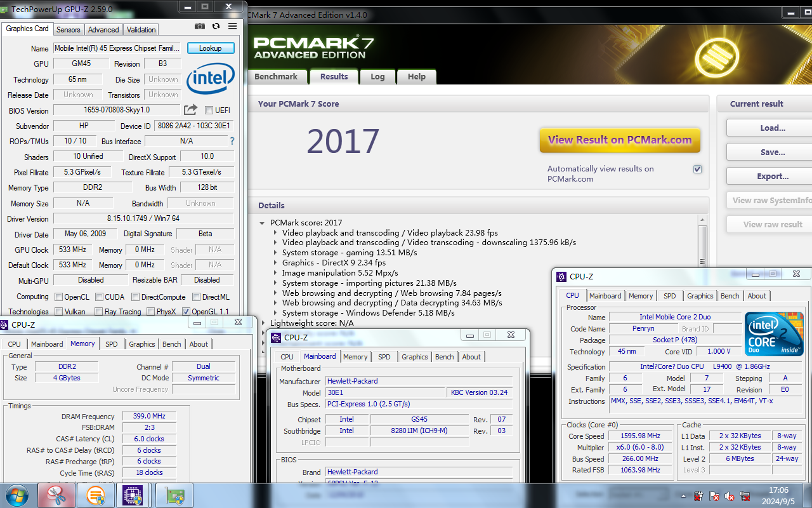Screen dimensions: 812x508
Task: Expand Web browsing 7.84 pages/s row
Action: coord(275,293)
